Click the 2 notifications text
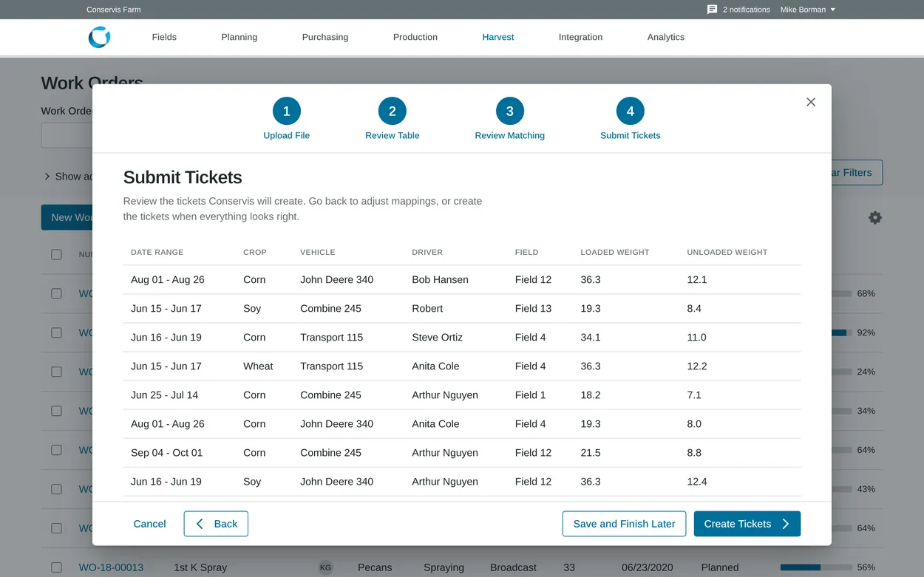The height and width of the screenshot is (577, 924). [x=746, y=10]
